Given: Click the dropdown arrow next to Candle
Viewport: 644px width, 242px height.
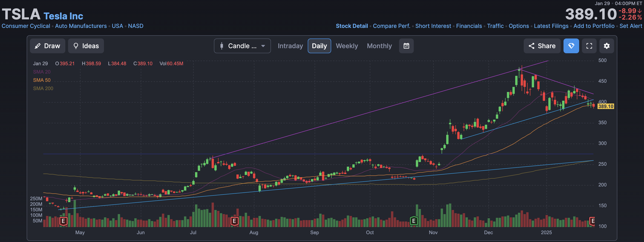Looking at the screenshot, I should pos(263,46).
